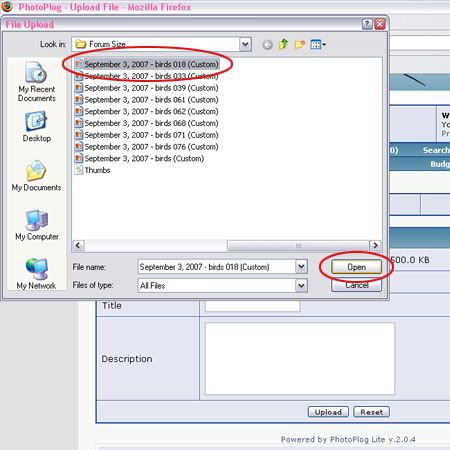Click the file list right scroll arrow
The width and height of the screenshot is (450, 450).
[x=375, y=246]
